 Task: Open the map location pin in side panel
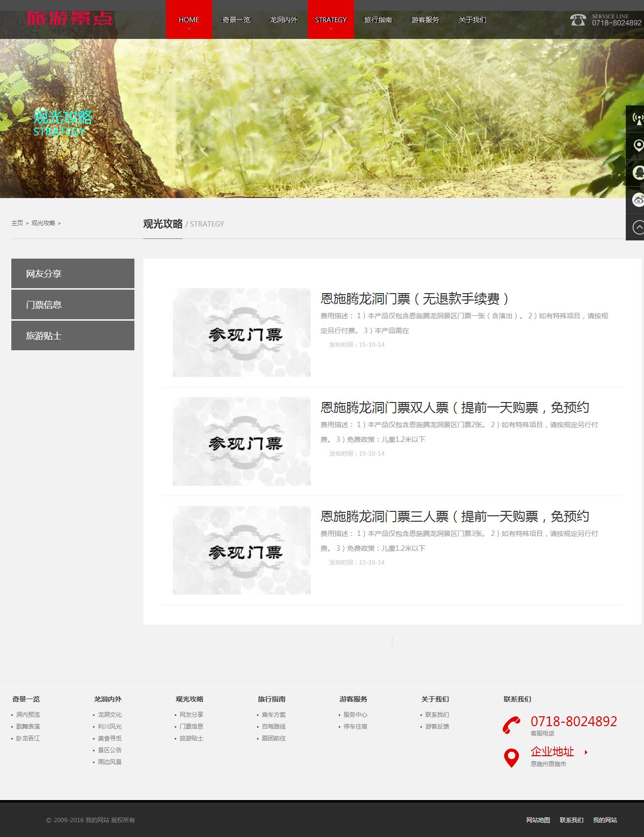(638, 146)
